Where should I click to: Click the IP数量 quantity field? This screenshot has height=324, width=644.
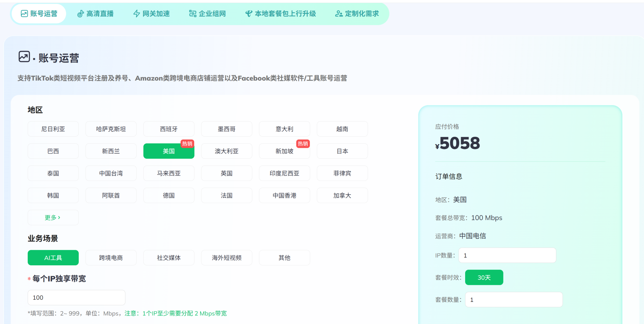507,255
